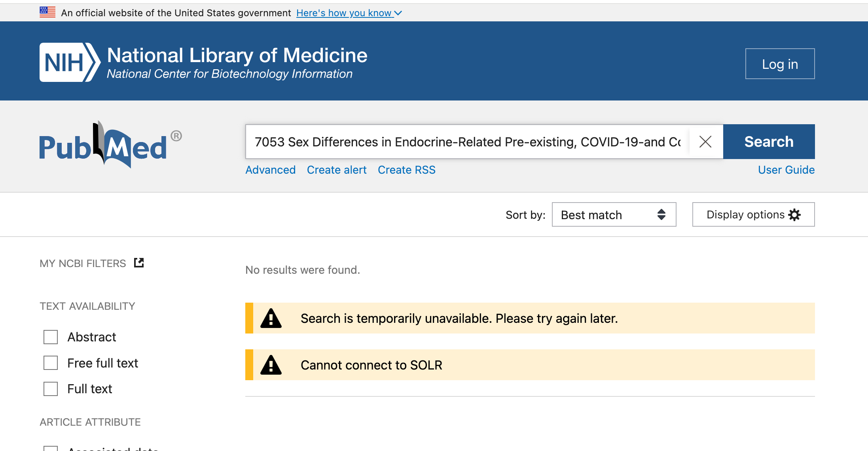Click the warning icon on unavailable search alert
The height and width of the screenshot is (451, 868).
coord(271,318)
